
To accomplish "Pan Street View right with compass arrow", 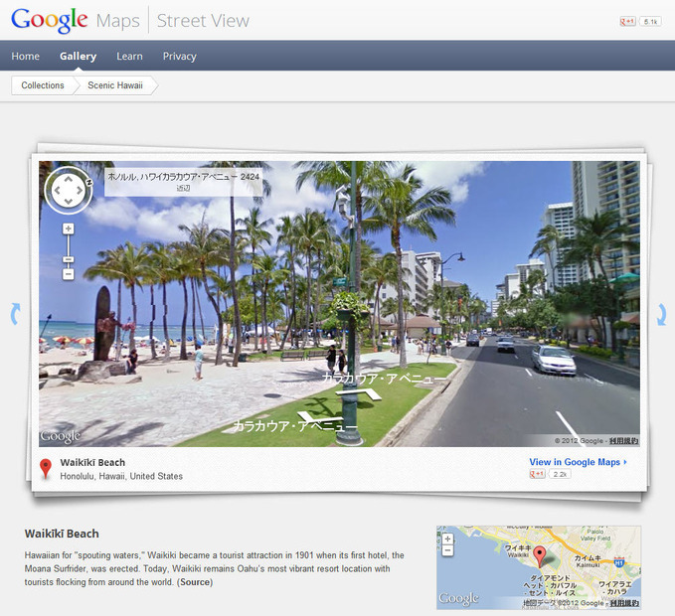I will pyautogui.click(x=80, y=190).
